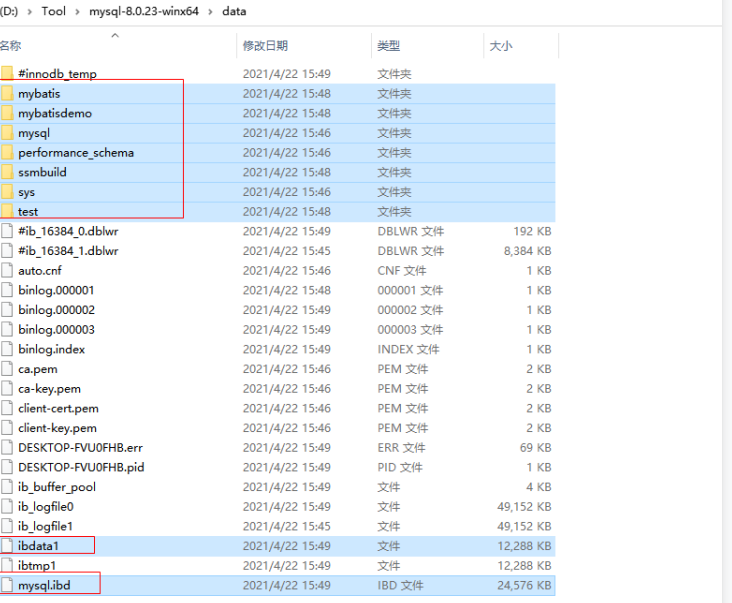
Task: Sort by the 大小 column header
Action: coord(500,46)
